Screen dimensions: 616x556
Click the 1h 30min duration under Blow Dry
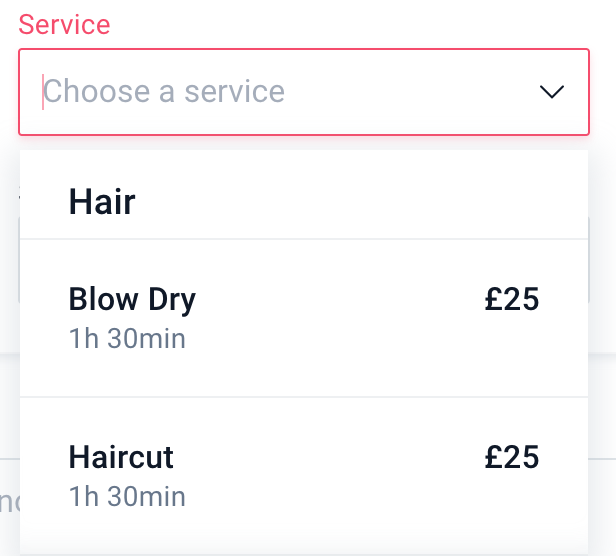pos(127,339)
